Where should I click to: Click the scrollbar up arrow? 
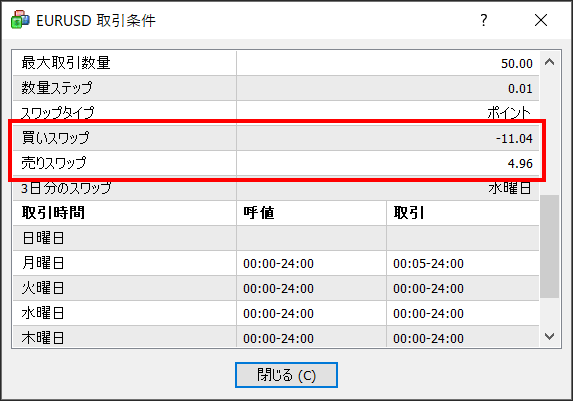[x=549, y=62]
